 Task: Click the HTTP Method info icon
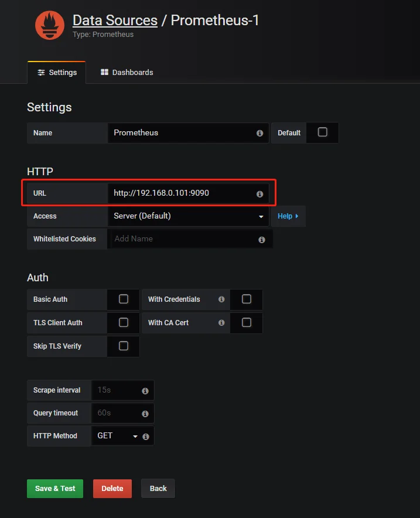146,437
